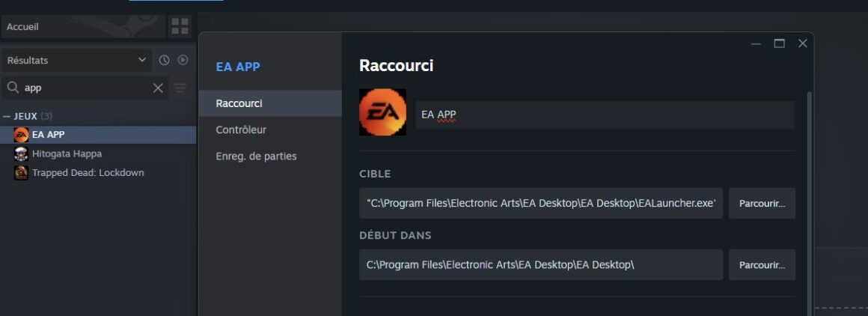Collapse the JEUX category
This screenshot has height=316, width=868.
[7, 116]
